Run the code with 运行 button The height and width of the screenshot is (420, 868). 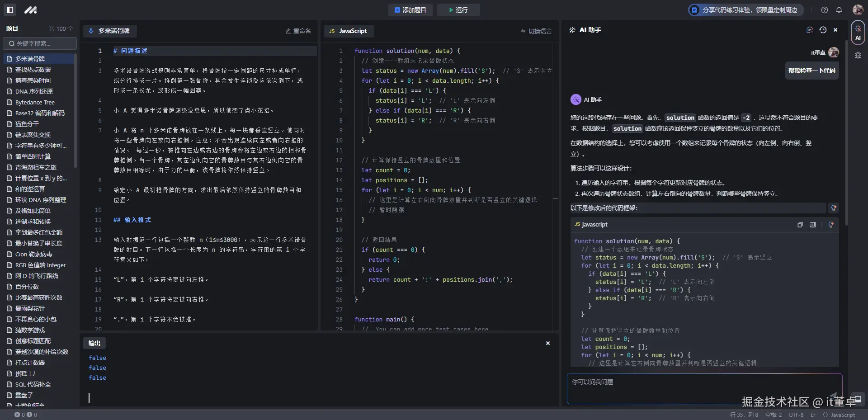458,9
